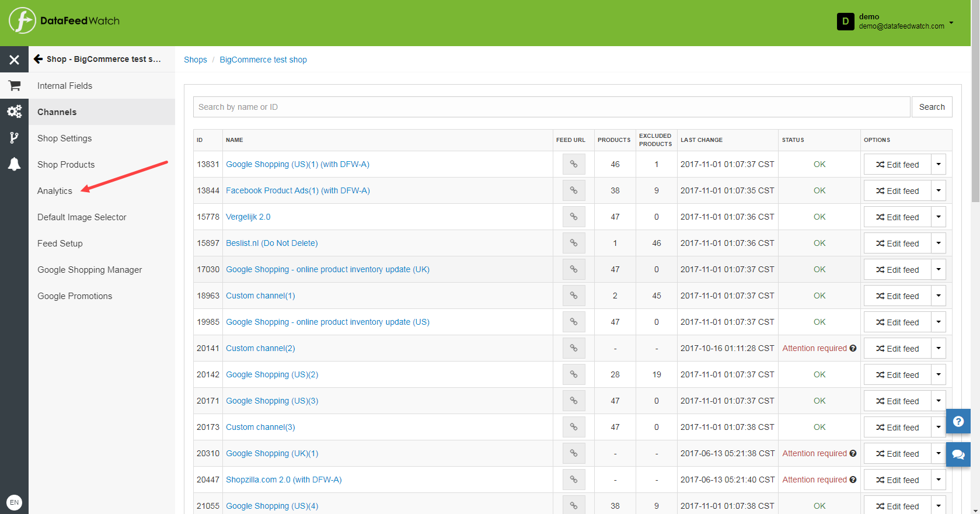
Task: Open Google Promotions menu item
Action: click(x=102, y=296)
